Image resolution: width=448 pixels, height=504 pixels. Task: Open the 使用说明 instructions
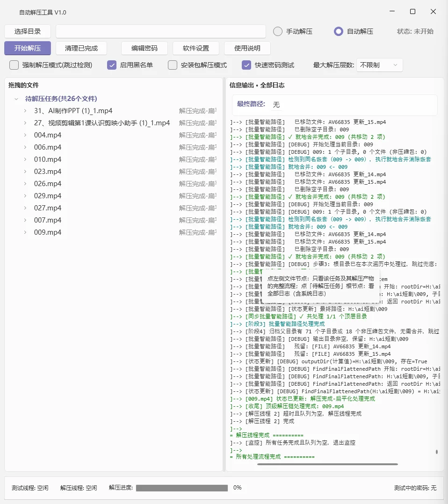point(247,48)
